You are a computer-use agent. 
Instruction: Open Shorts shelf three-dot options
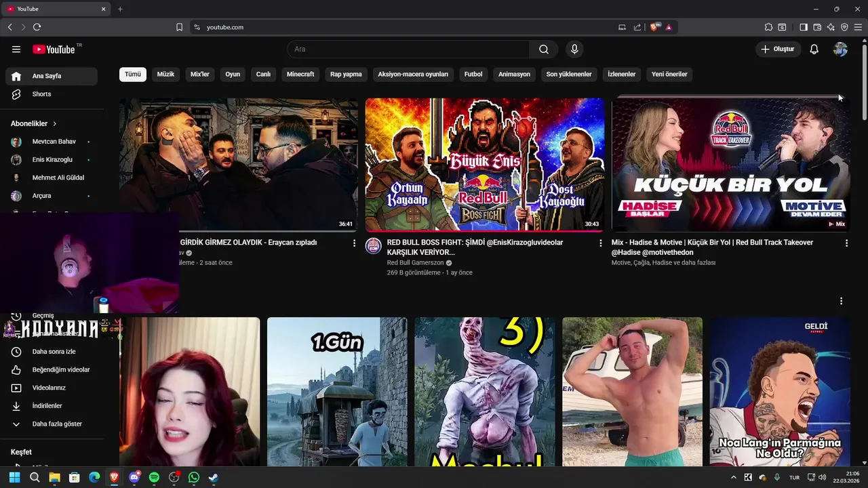pos(841,301)
